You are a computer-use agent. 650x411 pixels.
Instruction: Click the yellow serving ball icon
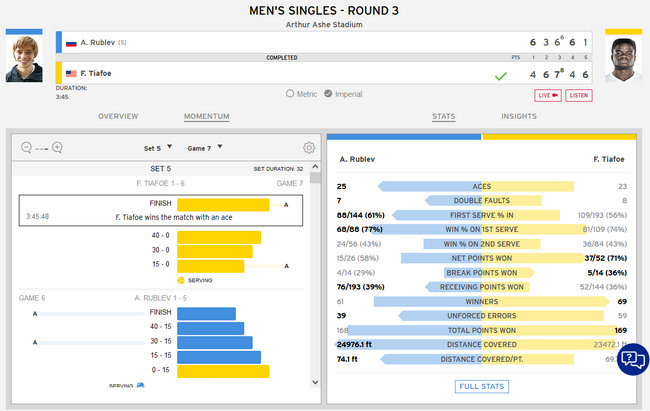[181, 281]
